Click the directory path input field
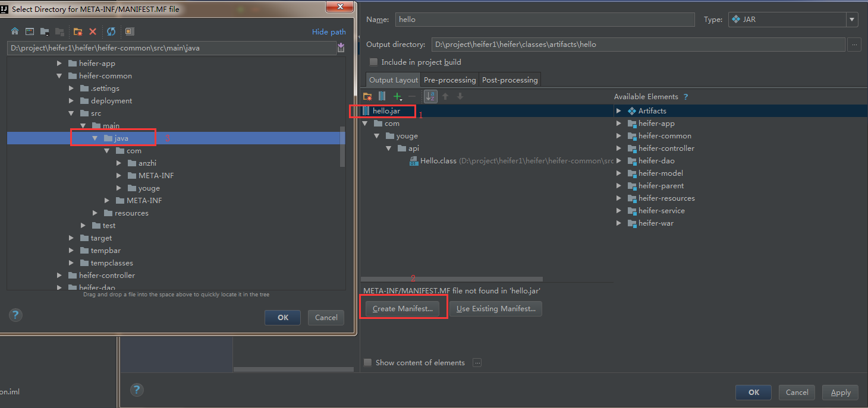The image size is (868, 408). (x=171, y=48)
